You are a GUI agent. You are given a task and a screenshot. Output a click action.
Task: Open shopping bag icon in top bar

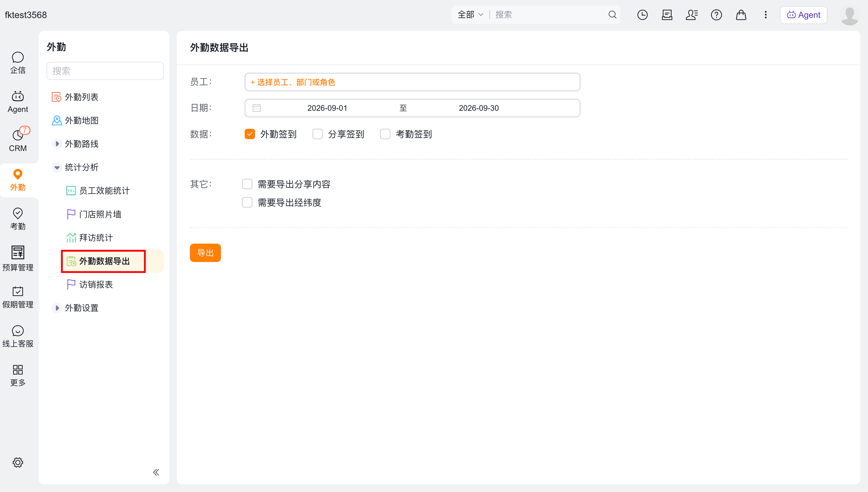tap(741, 15)
